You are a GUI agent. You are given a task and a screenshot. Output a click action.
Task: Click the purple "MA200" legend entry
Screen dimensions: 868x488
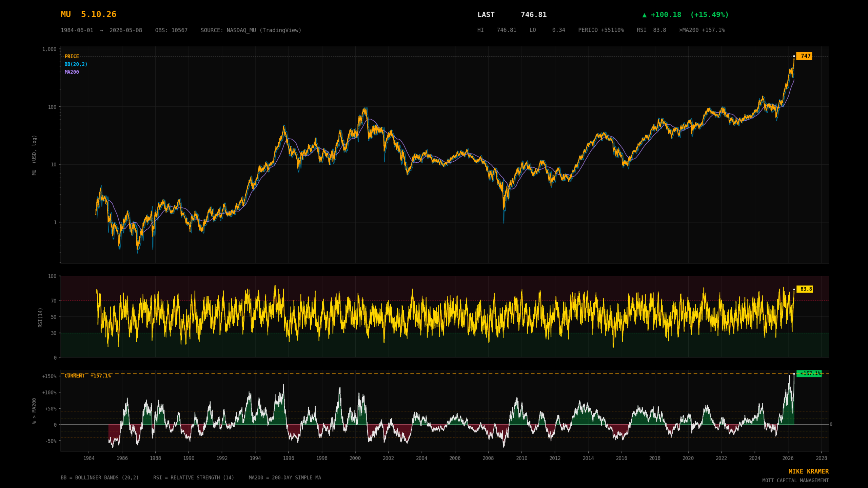(72, 72)
